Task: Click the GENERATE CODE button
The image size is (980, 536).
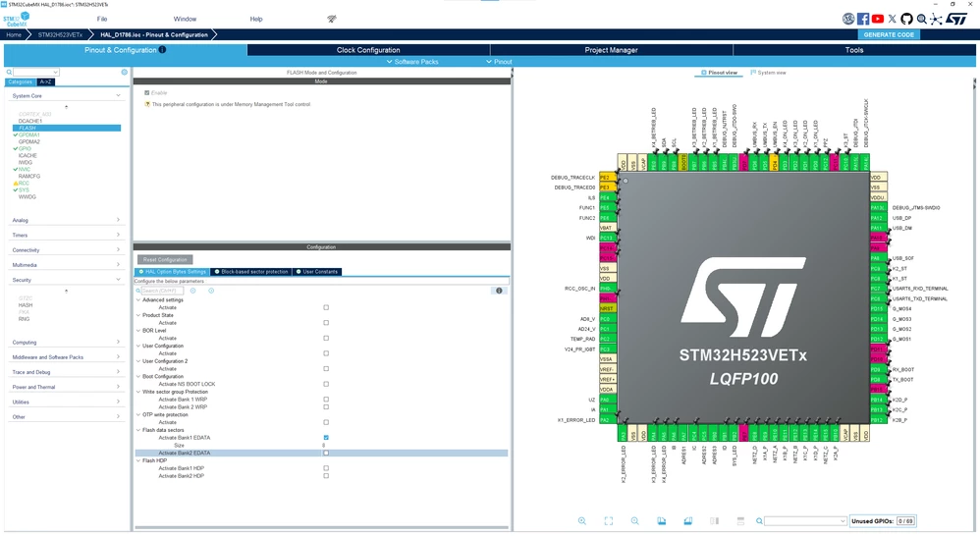Action: [x=889, y=35]
